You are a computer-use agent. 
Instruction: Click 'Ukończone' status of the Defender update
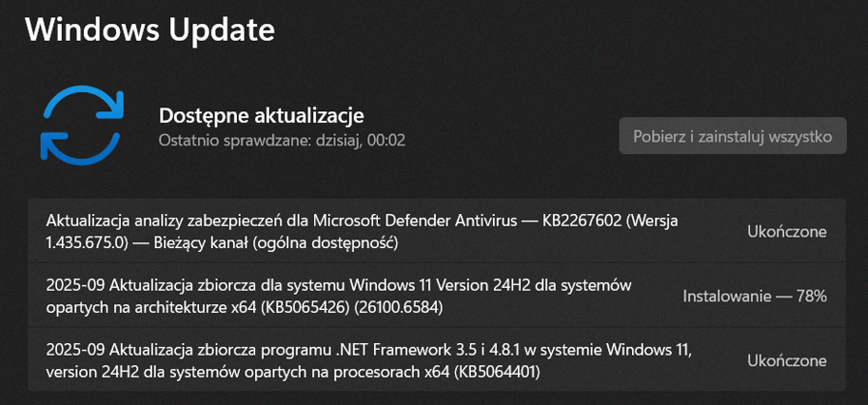(786, 231)
